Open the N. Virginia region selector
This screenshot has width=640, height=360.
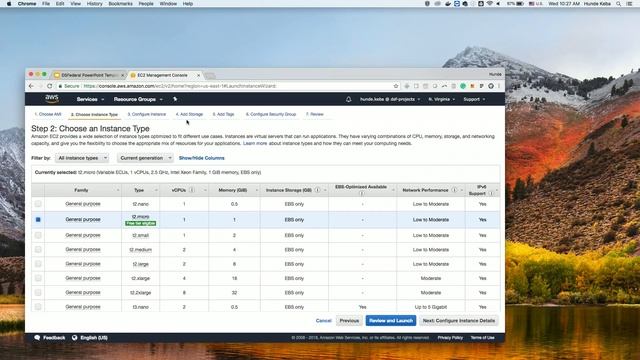pyautogui.click(x=442, y=99)
